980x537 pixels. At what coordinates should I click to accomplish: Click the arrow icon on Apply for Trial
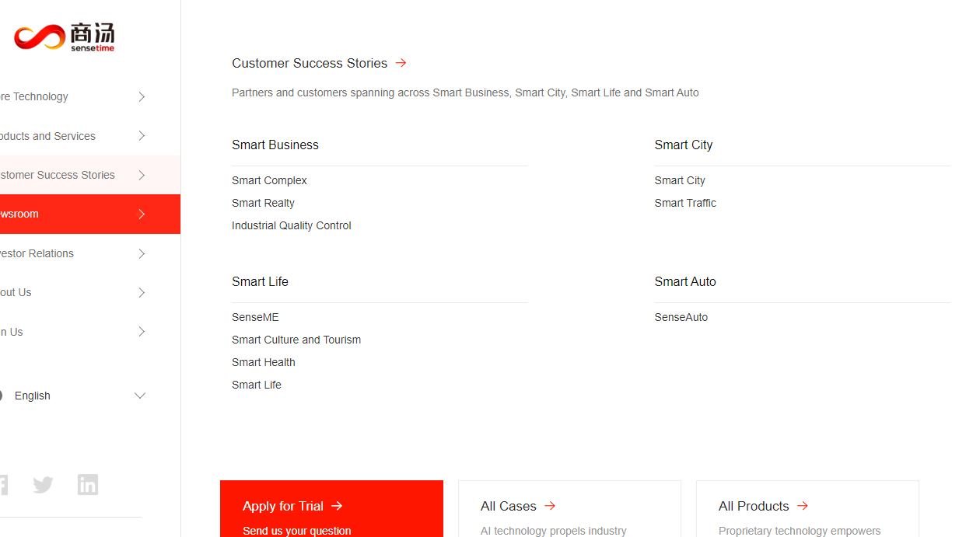[337, 506]
